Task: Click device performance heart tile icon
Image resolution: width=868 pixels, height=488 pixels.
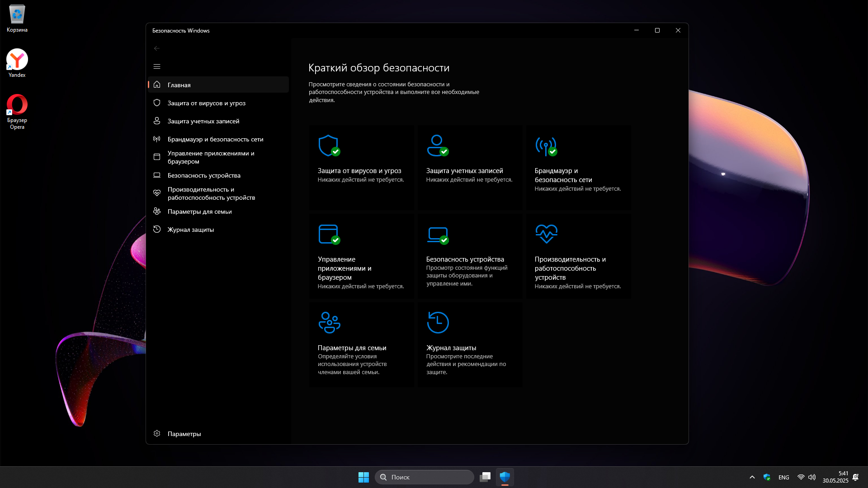Action: pos(546,234)
